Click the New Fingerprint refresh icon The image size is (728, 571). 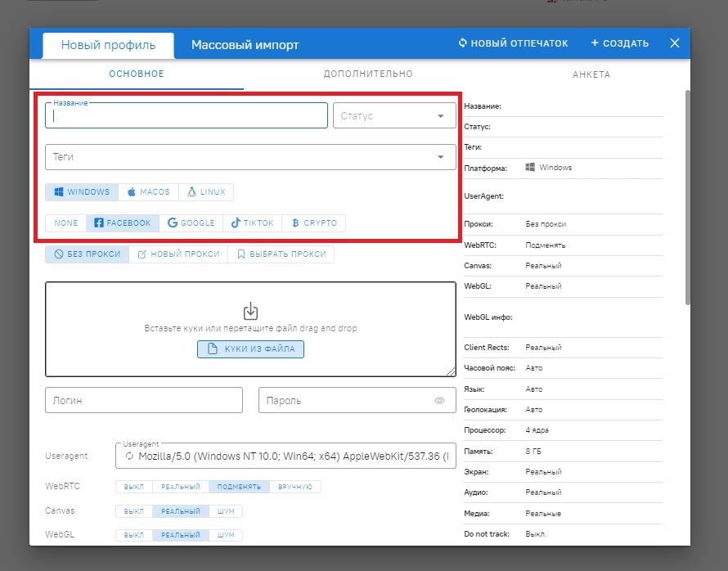(463, 43)
